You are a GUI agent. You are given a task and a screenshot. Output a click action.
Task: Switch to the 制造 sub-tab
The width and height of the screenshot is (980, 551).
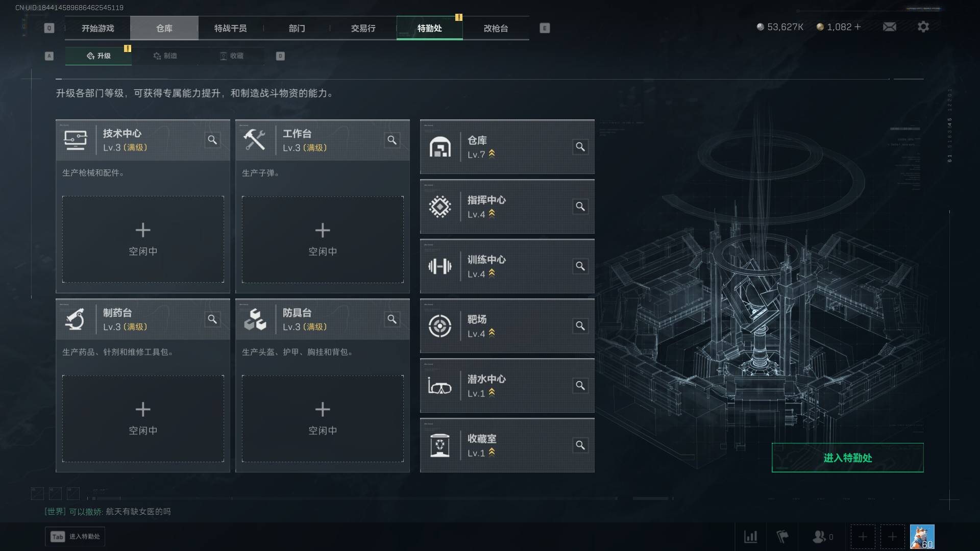pyautogui.click(x=165, y=56)
